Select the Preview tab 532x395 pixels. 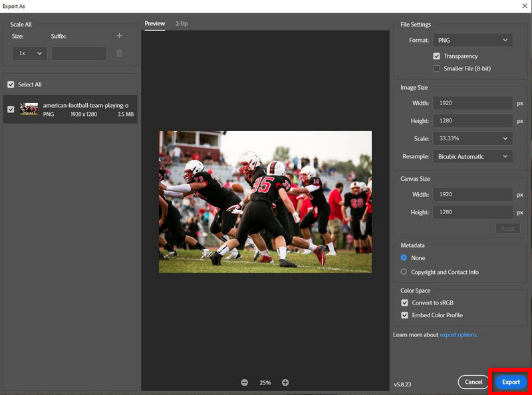click(x=154, y=23)
